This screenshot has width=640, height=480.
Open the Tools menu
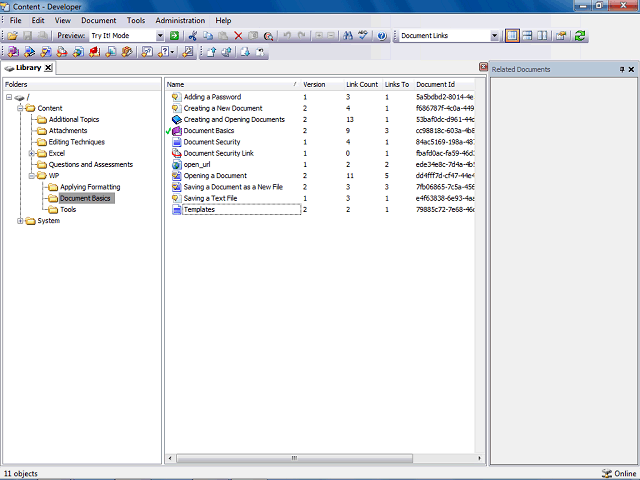(x=136, y=20)
